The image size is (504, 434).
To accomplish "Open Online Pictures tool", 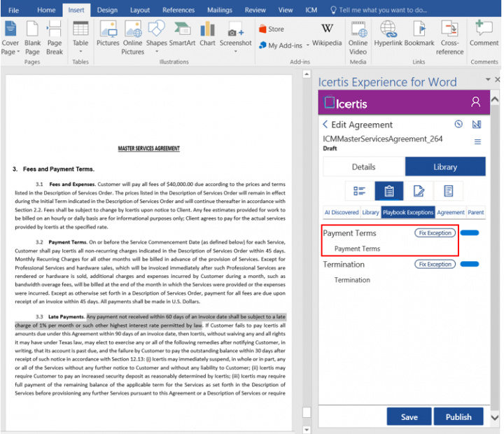I will 133,38.
